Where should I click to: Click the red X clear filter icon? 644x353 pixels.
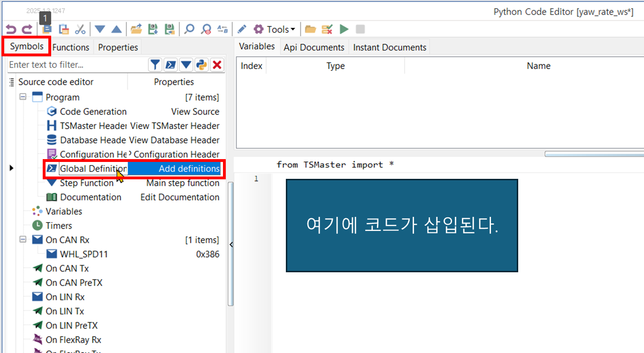tap(217, 65)
